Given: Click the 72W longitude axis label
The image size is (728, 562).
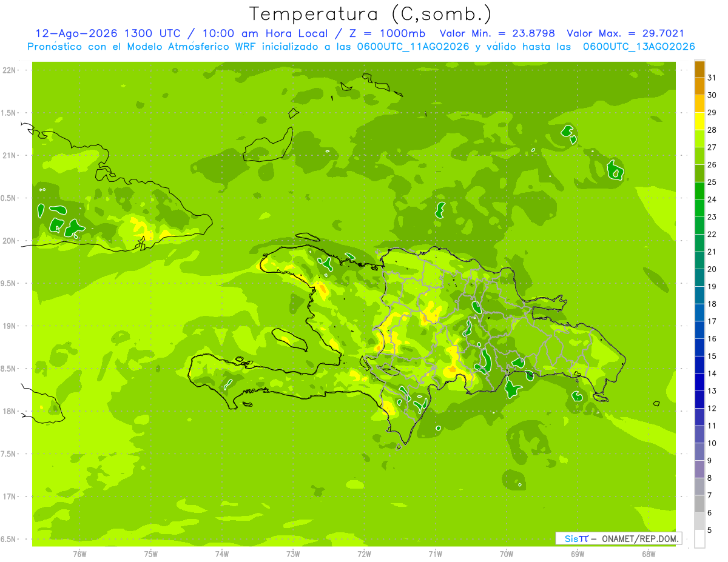Looking at the screenshot, I should pos(364,554).
